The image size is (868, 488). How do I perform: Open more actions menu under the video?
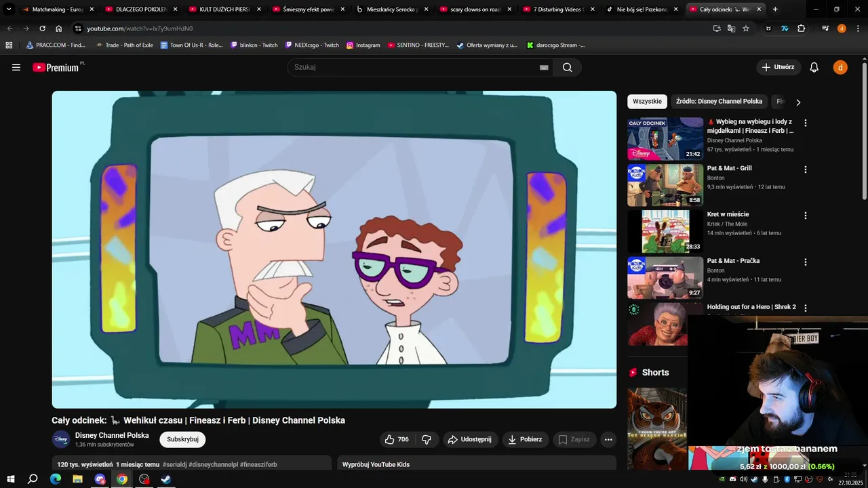608,439
